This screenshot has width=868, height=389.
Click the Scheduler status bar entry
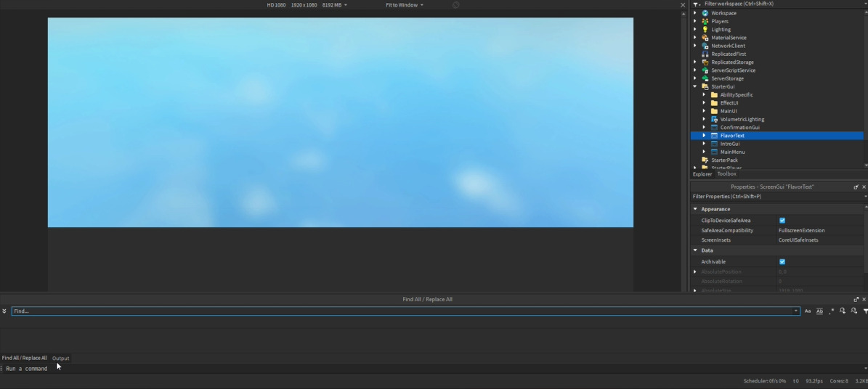tap(765, 381)
